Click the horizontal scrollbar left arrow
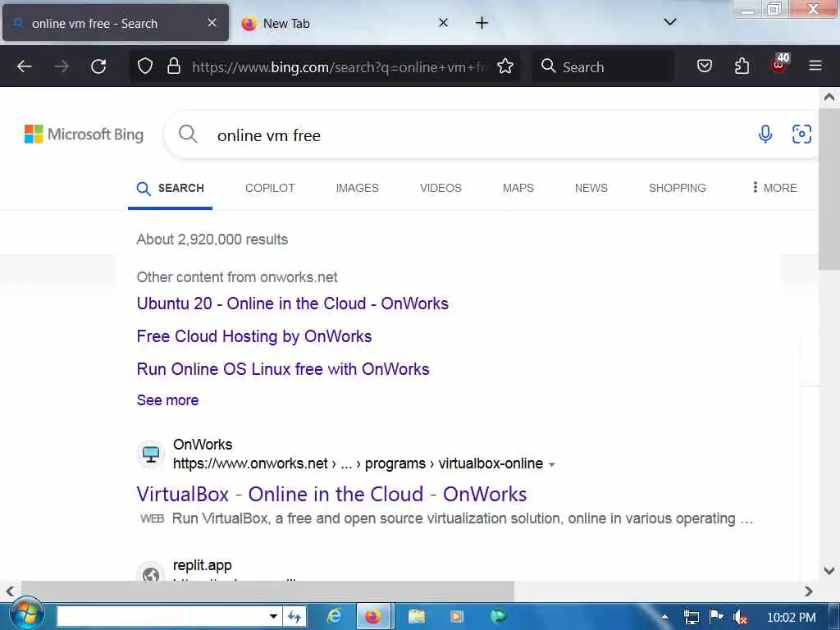Image resolution: width=840 pixels, height=630 pixels. [10, 591]
